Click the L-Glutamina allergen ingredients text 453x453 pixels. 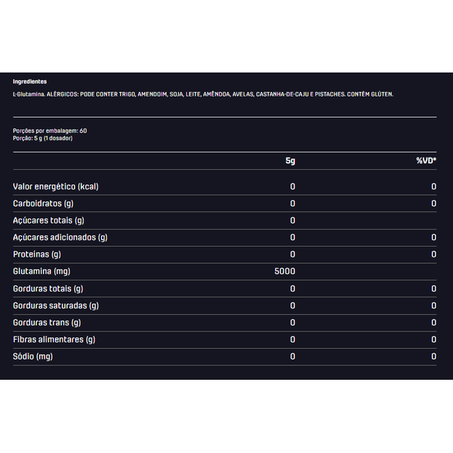click(203, 94)
